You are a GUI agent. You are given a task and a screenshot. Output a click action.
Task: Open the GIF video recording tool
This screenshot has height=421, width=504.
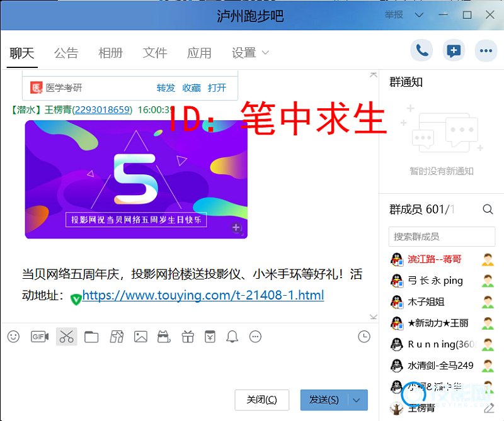click(x=40, y=337)
